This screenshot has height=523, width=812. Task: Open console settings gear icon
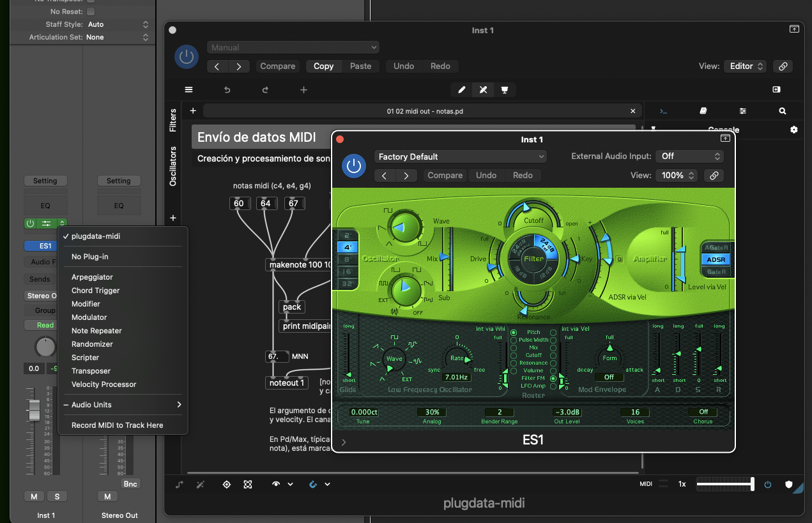pos(794,130)
